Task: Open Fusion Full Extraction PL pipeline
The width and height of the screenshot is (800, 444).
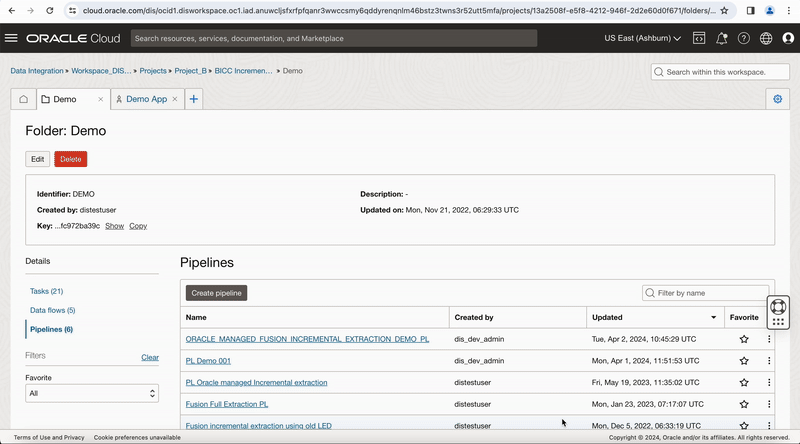Action: (x=227, y=404)
